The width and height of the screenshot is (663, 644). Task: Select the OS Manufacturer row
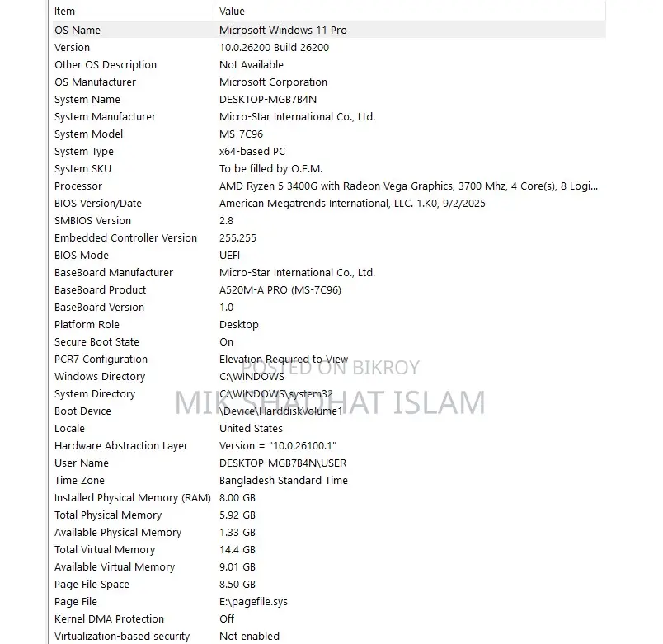(329, 82)
